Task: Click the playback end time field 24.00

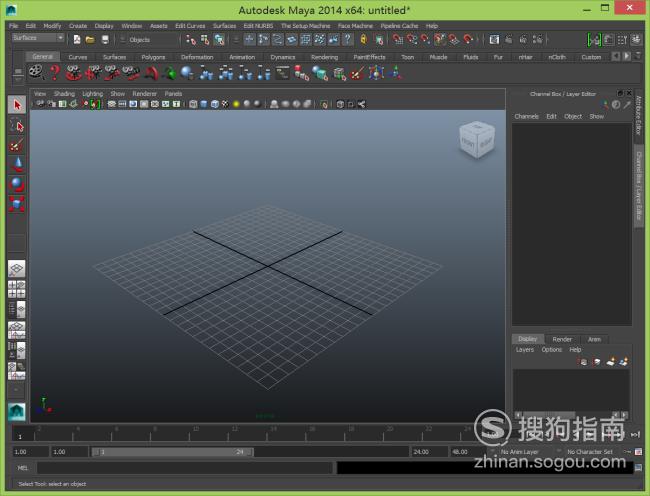Action: 428,452
